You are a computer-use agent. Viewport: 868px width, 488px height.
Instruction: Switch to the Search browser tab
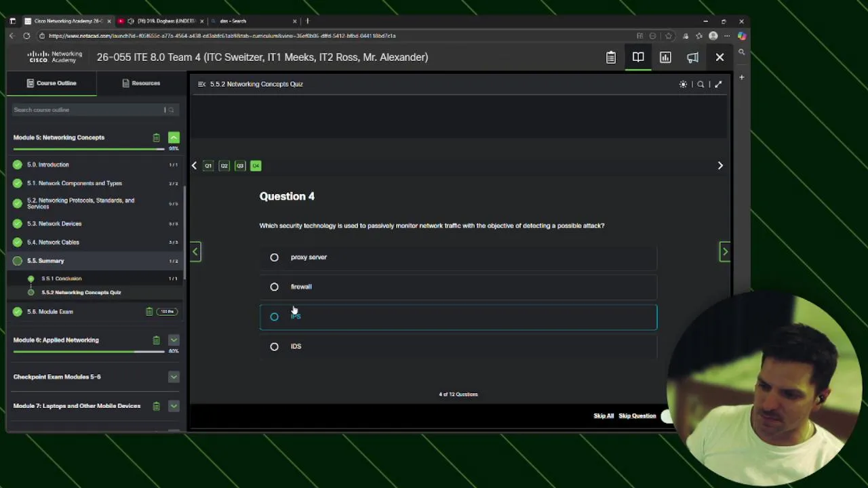pos(253,21)
